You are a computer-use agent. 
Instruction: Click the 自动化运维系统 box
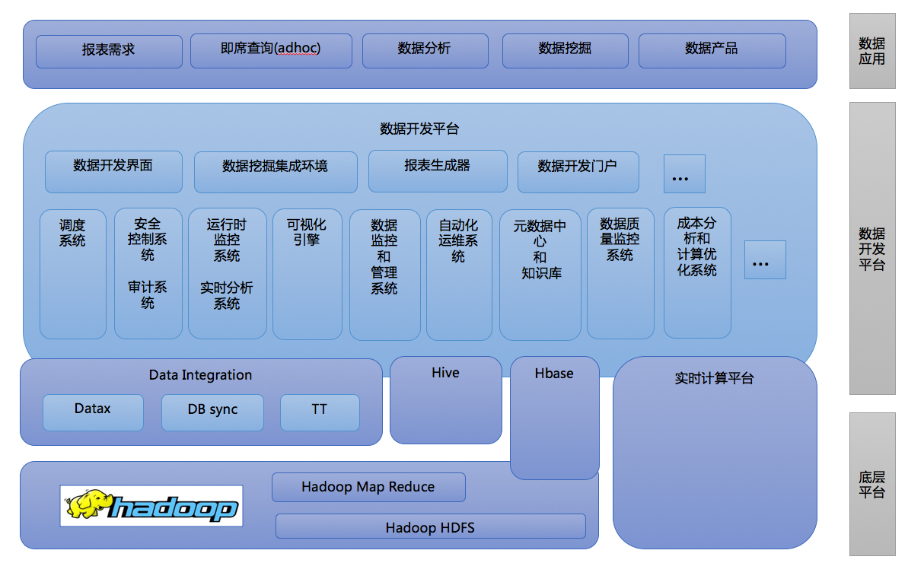click(x=459, y=275)
